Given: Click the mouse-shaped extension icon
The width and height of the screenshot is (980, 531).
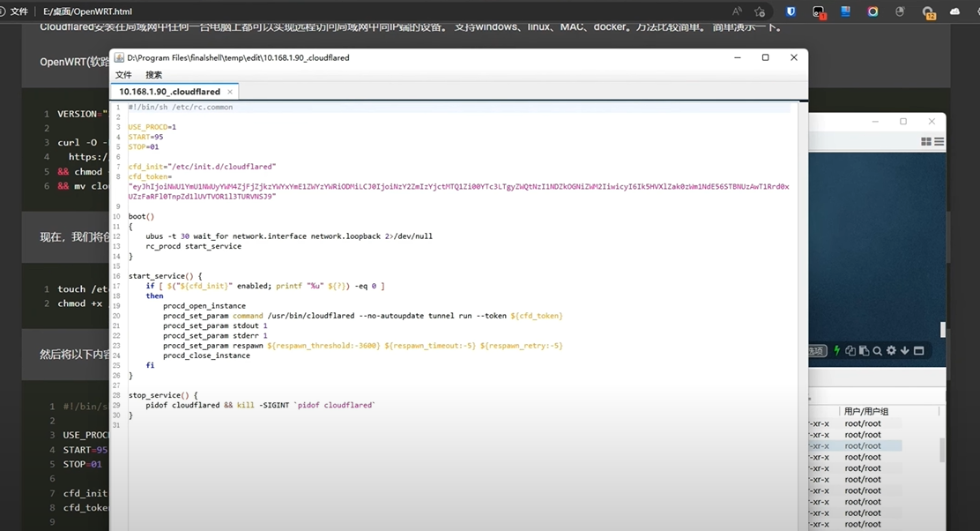Looking at the screenshot, I should 900,11.
